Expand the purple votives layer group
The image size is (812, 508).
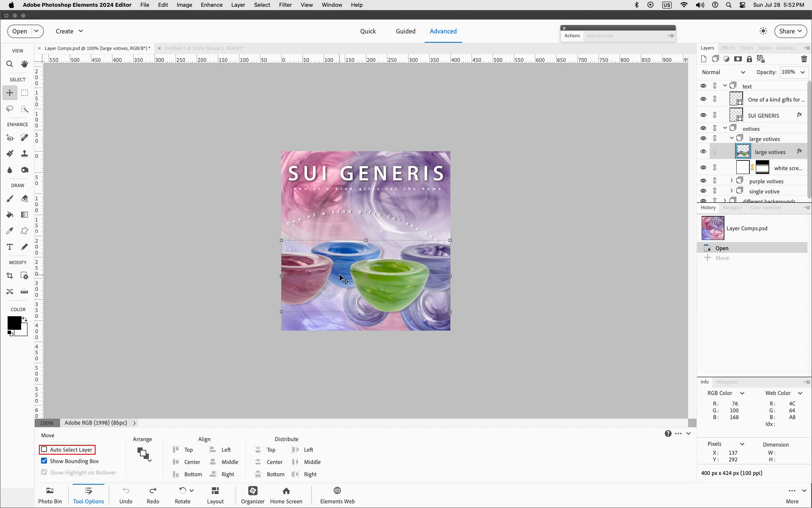click(731, 181)
